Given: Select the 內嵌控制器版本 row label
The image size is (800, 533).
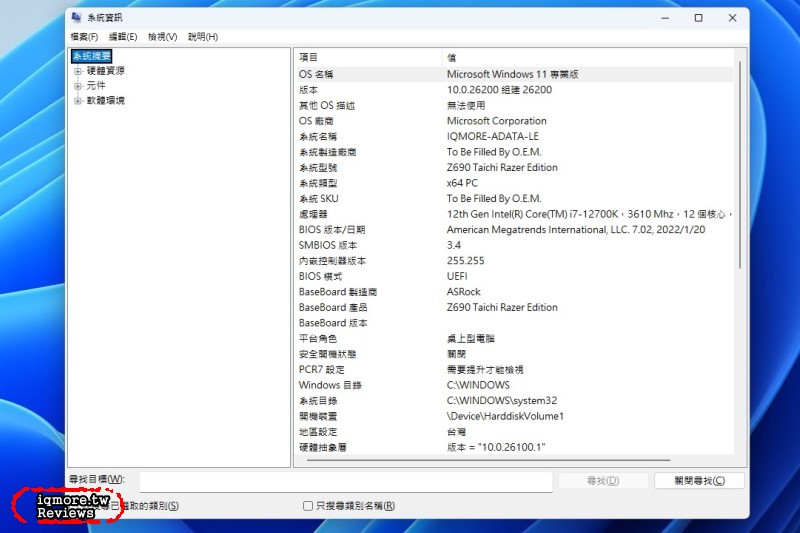Looking at the screenshot, I should (x=332, y=261).
